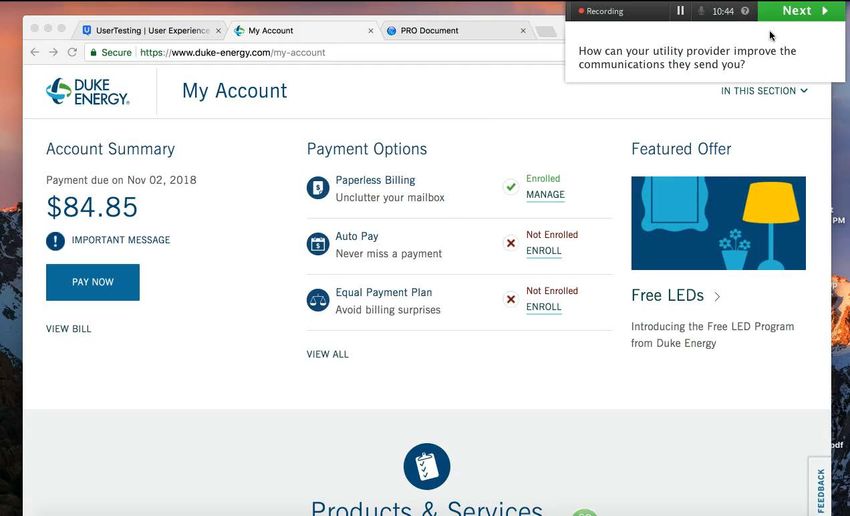The width and height of the screenshot is (850, 516).
Task: Click the red X beside Auto Pay
Action: point(511,243)
